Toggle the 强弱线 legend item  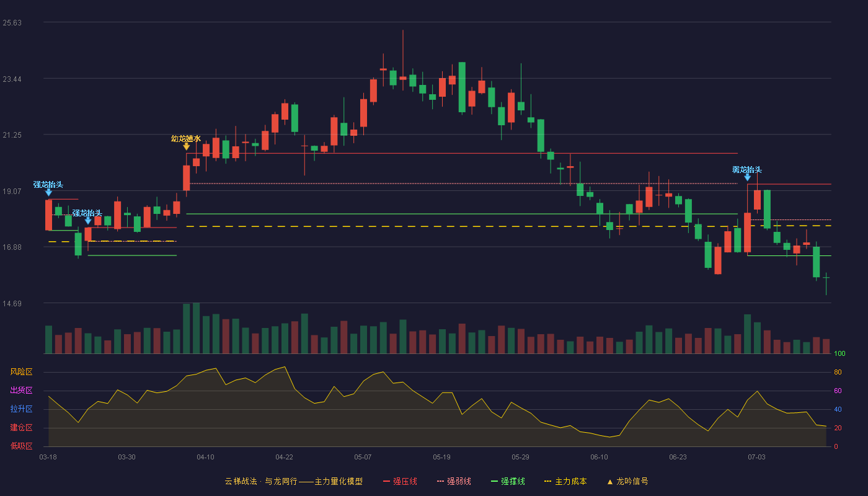[454, 481]
